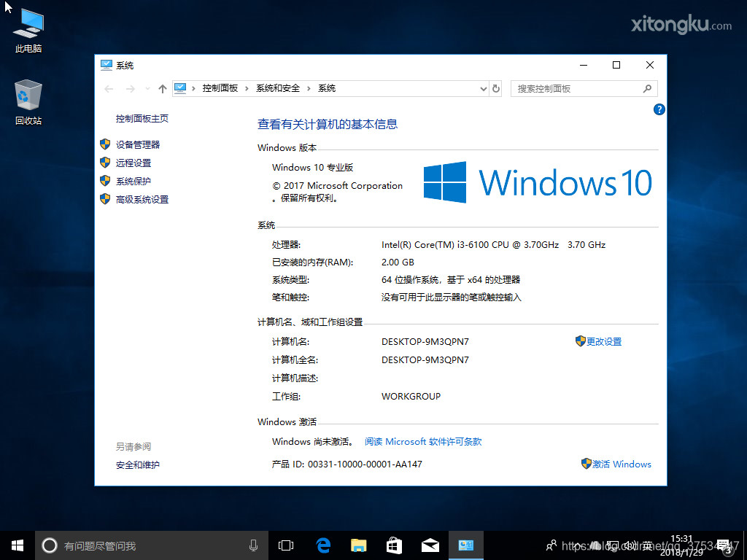
Task: Select 系统 in the address path
Action: (x=327, y=88)
